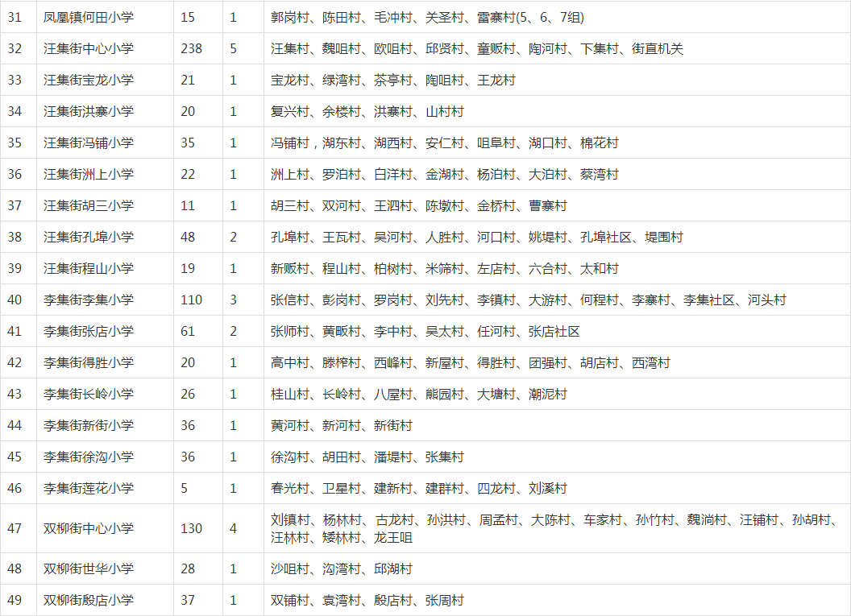Click the student count 238
This screenshot has height=616, width=851.
(x=191, y=48)
